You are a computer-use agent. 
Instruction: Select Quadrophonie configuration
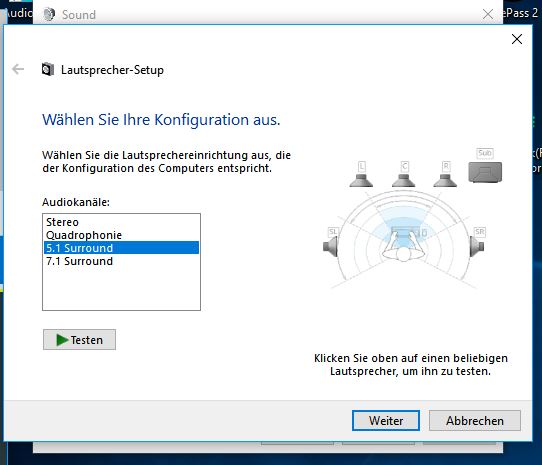click(121, 235)
